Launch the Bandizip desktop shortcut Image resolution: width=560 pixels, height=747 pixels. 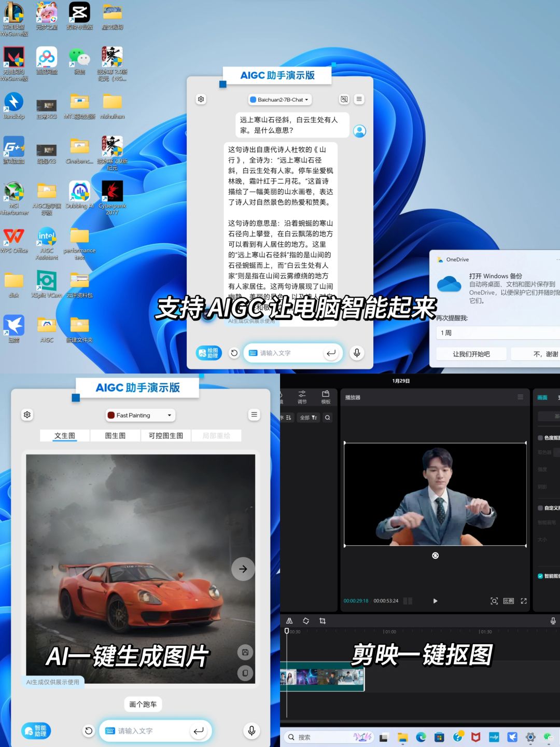point(14,106)
